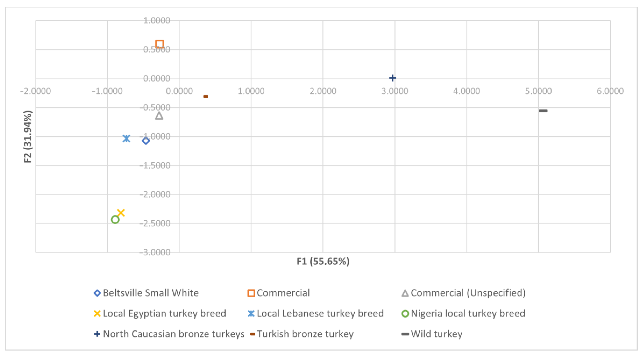
Task: Select the F2 (31.94%) axis title
Action: click(27, 136)
